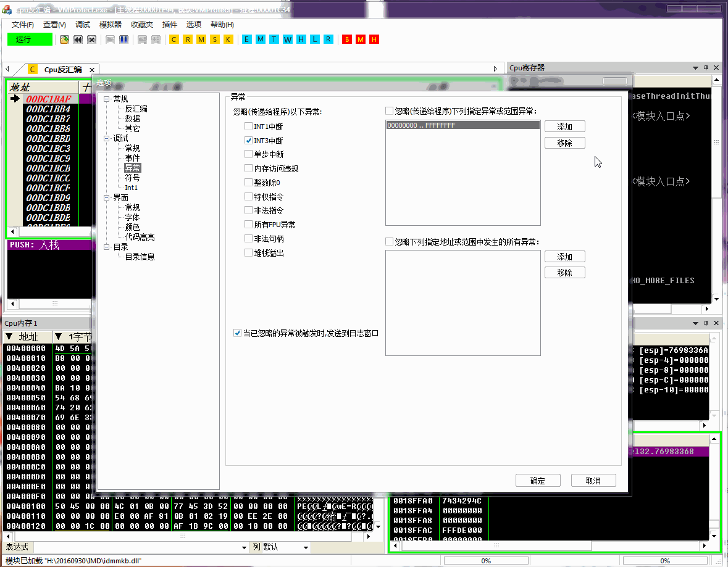Check the 所有FPU异常 checkbox
Viewport: 728px width, 567px height.
point(248,225)
